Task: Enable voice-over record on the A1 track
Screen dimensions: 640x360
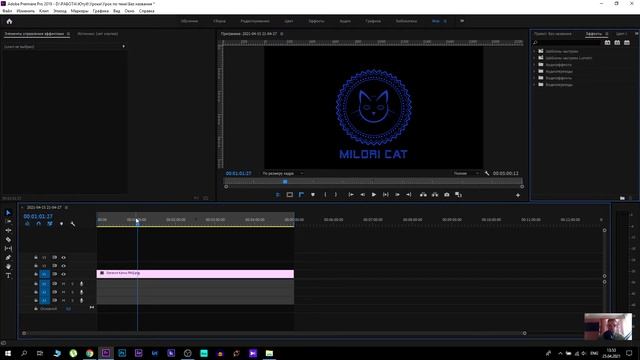Action: (81, 284)
